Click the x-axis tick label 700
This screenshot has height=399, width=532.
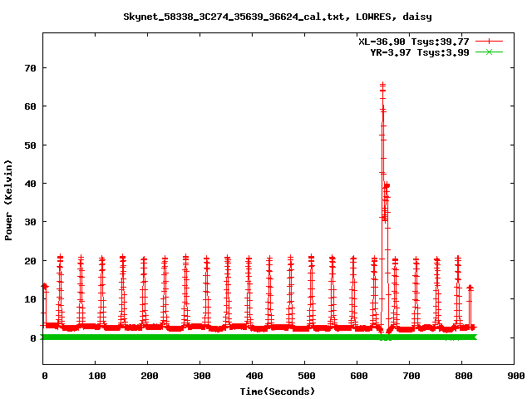click(411, 376)
